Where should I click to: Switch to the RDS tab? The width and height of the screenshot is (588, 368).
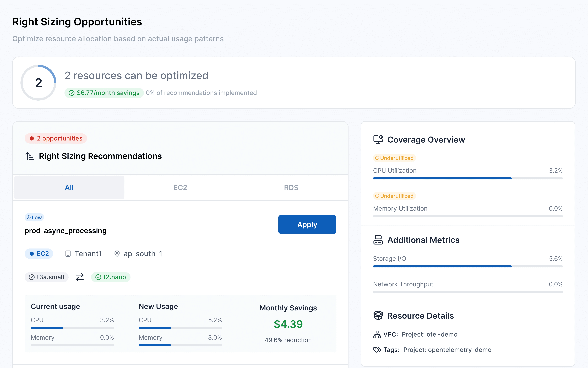coord(291,187)
